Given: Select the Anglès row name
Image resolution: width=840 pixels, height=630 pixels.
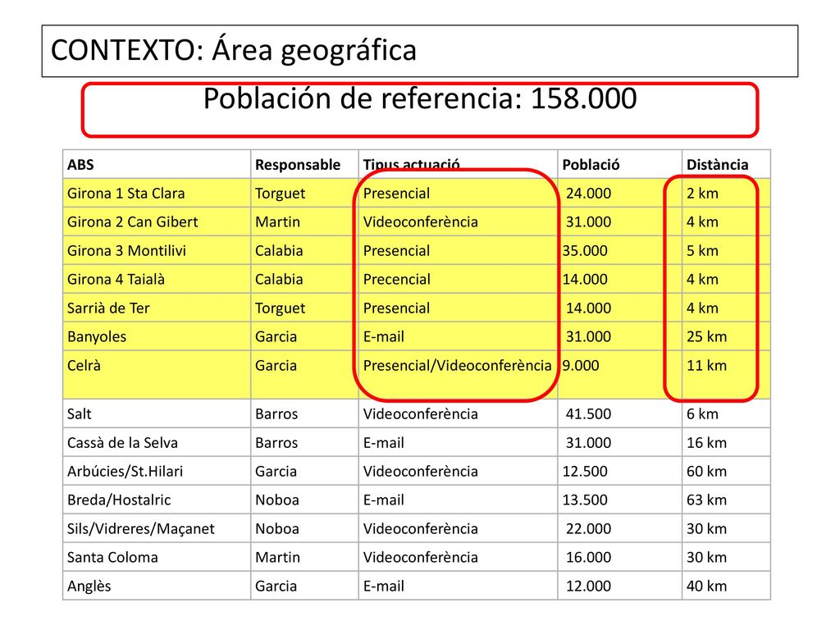Looking at the screenshot, I should coord(89,586).
